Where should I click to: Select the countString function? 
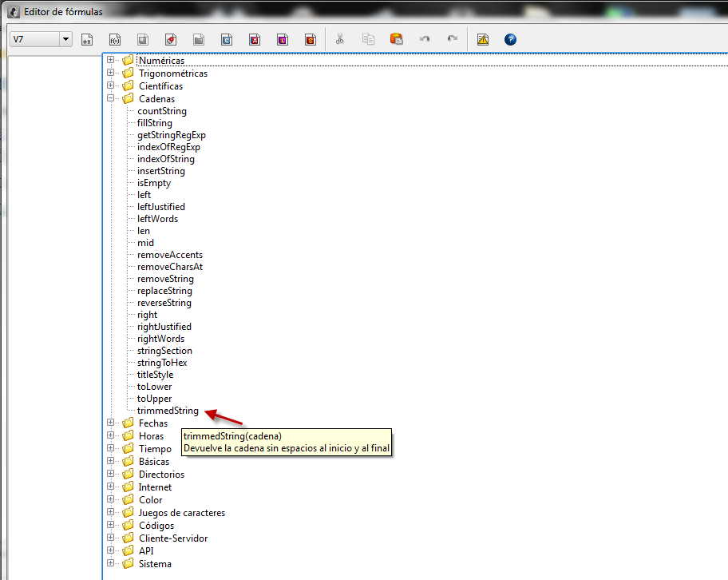(162, 111)
